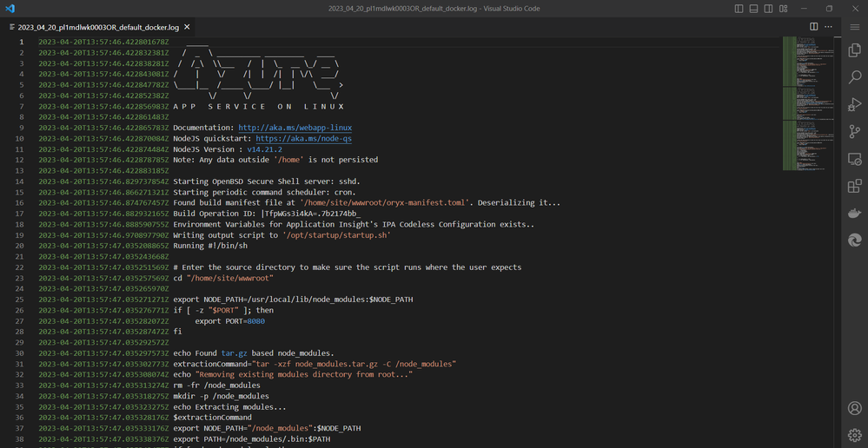This screenshot has width=868, height=448.
Task: Click the '# Enter the source directory' comment line
Action: pyautogui.click(x=347, y=267)
